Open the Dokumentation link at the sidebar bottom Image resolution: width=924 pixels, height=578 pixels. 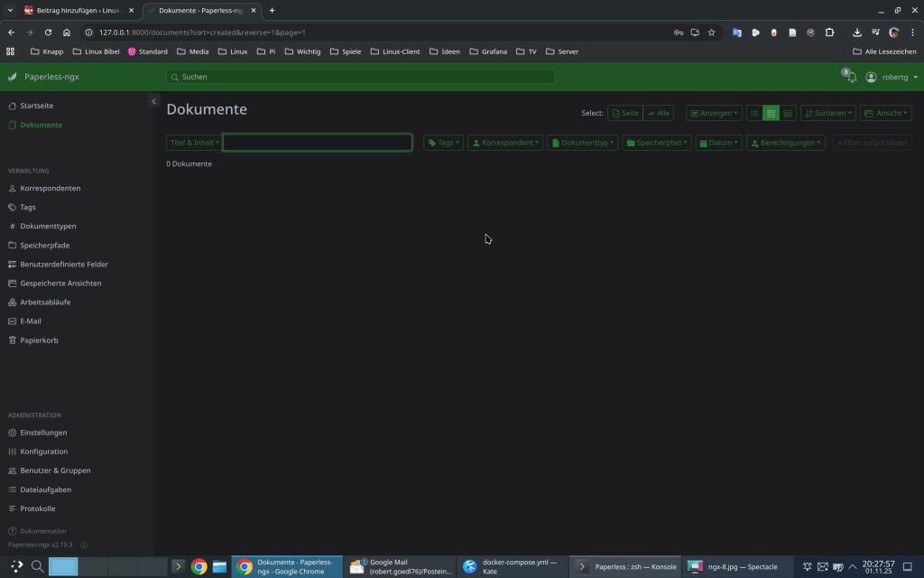pos(42,531)
